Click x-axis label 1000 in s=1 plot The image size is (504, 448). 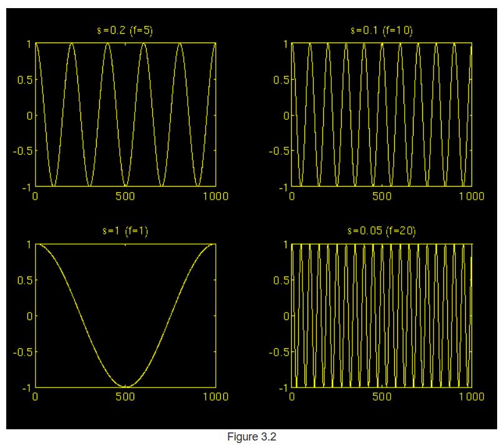tap(216, 397)
